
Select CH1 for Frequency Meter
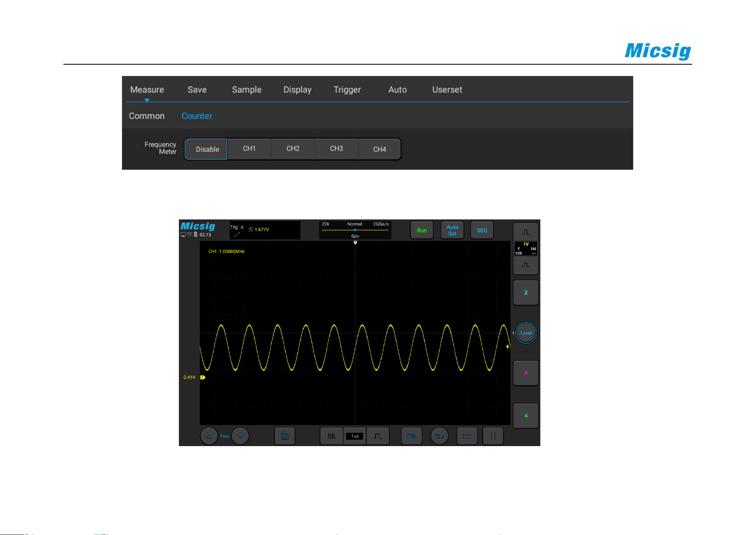click(249, 149)
